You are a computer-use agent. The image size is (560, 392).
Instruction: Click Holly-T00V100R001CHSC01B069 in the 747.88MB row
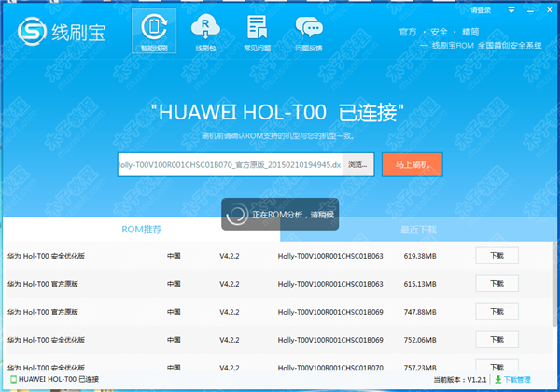330,312
